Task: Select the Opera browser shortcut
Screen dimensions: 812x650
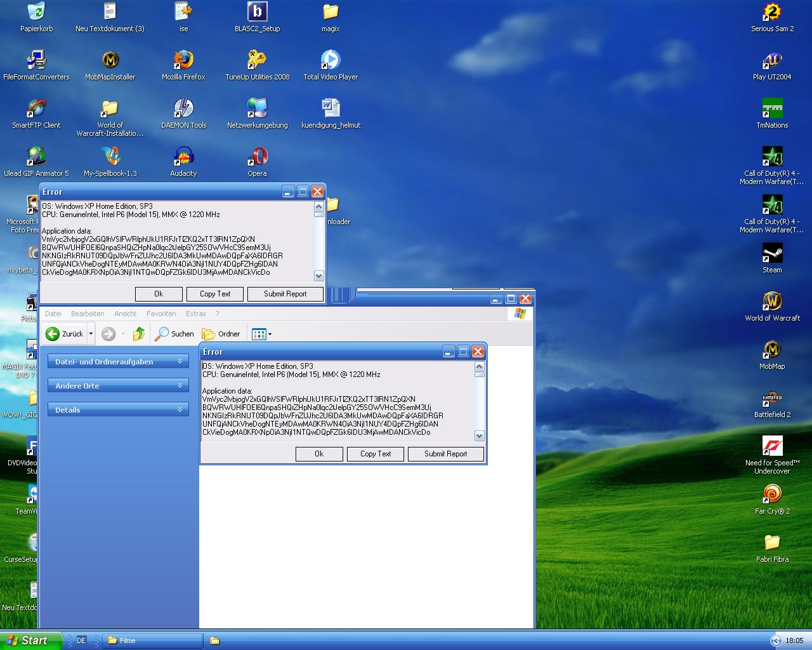Action: pos(257,162)
